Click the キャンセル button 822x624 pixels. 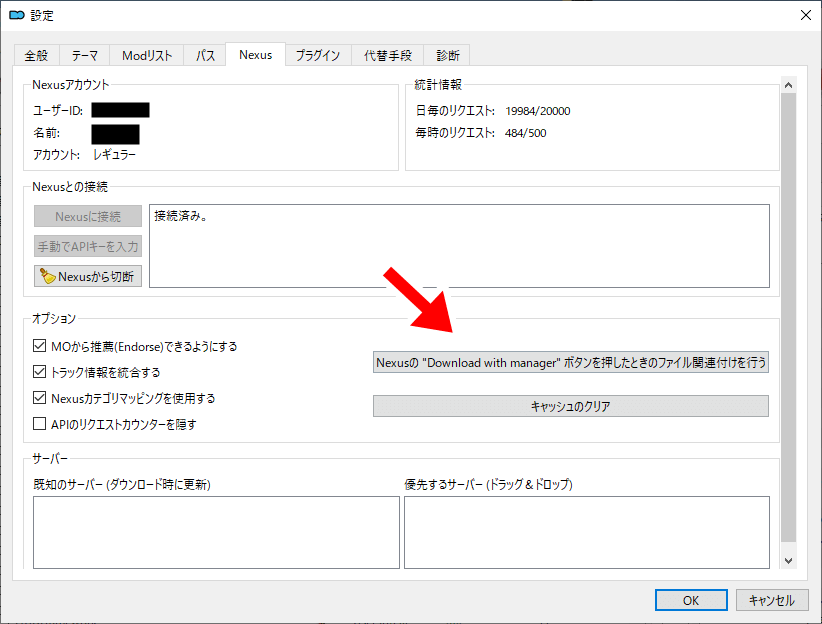772,600
